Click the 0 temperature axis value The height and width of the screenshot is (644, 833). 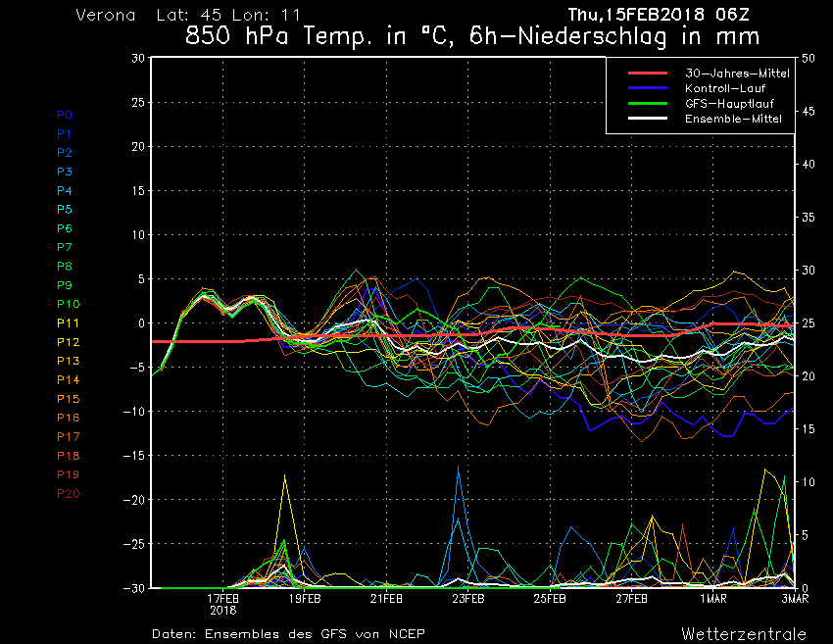point(141,323)
